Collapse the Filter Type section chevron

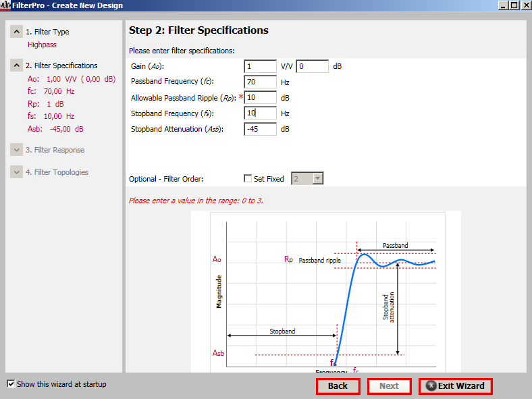tap(16, 32)
